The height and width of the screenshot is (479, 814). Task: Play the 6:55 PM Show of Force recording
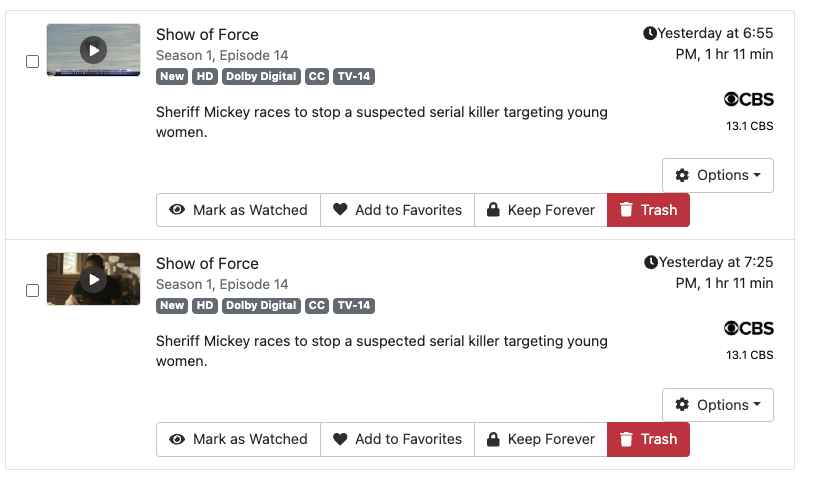93,50
